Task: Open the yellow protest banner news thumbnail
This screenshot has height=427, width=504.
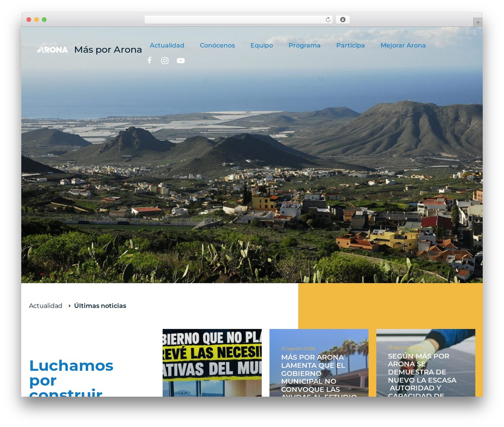Action: pos(212,363)
